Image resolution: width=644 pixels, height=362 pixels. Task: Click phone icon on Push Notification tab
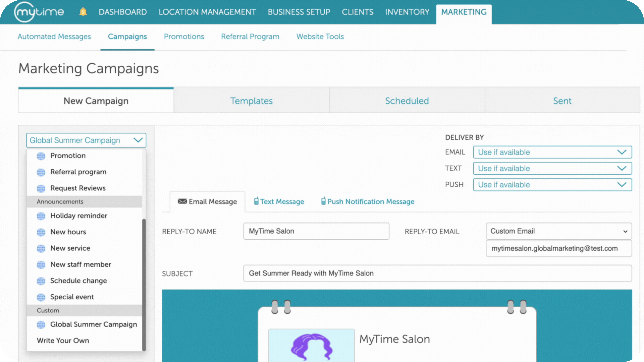[x=323, y=201]
